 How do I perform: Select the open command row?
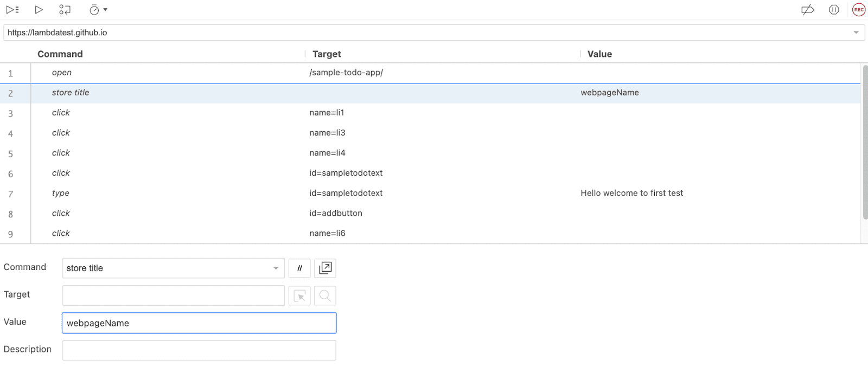click(430, 73)
